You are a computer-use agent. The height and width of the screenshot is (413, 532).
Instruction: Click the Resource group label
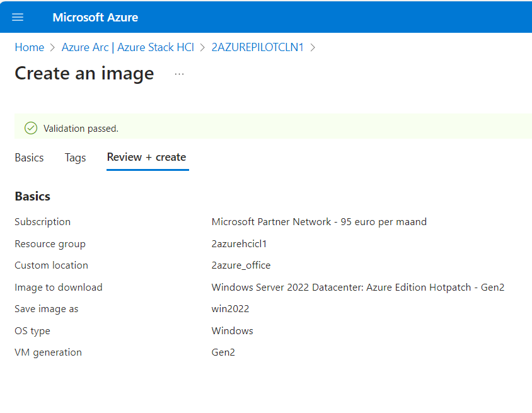click(x=50, y=244)
